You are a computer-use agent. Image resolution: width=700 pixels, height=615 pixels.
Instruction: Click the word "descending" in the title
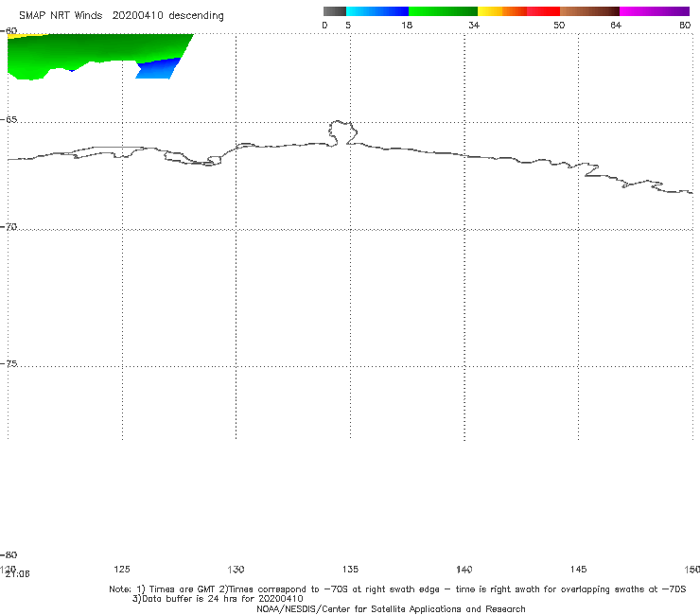click(x=197, y=16)
